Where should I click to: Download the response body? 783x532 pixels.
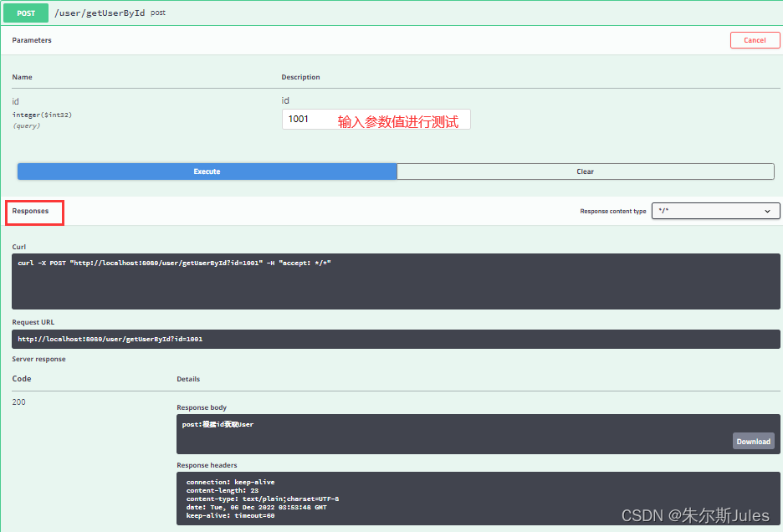[753, 441]
